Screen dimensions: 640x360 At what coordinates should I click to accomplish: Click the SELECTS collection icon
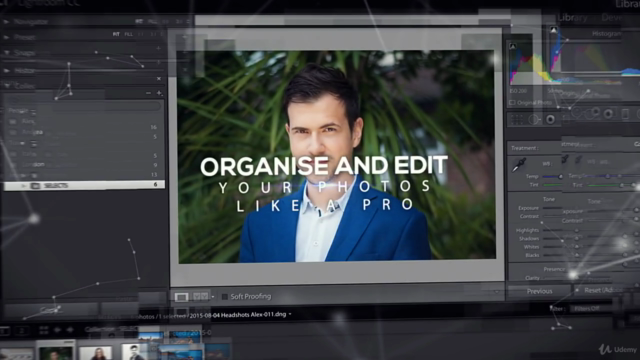[x=36, y=186]
